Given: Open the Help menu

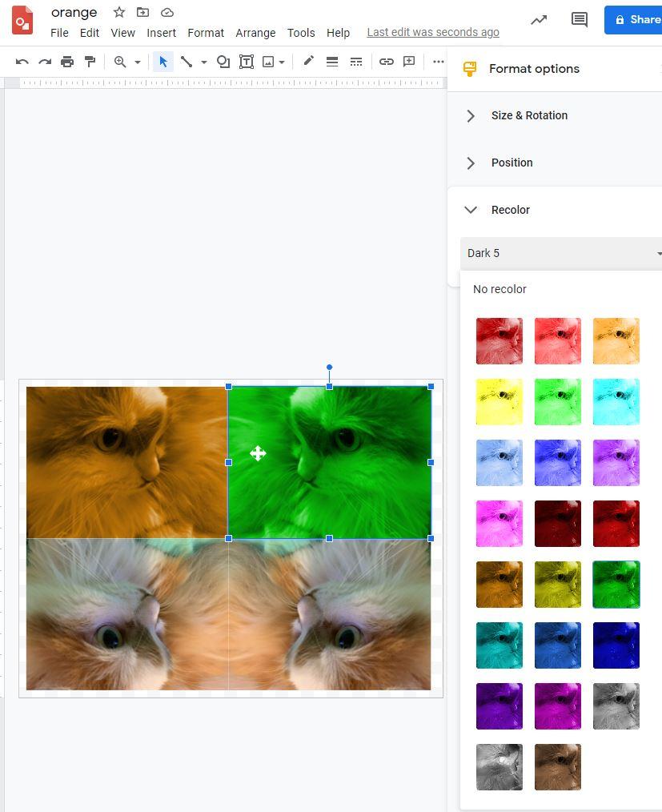Looking at the screenshot, I should (338, 33).
